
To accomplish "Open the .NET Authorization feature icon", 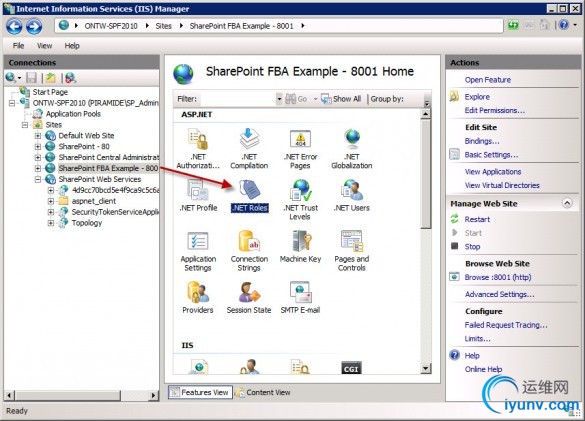I will [x=198, y=139].
